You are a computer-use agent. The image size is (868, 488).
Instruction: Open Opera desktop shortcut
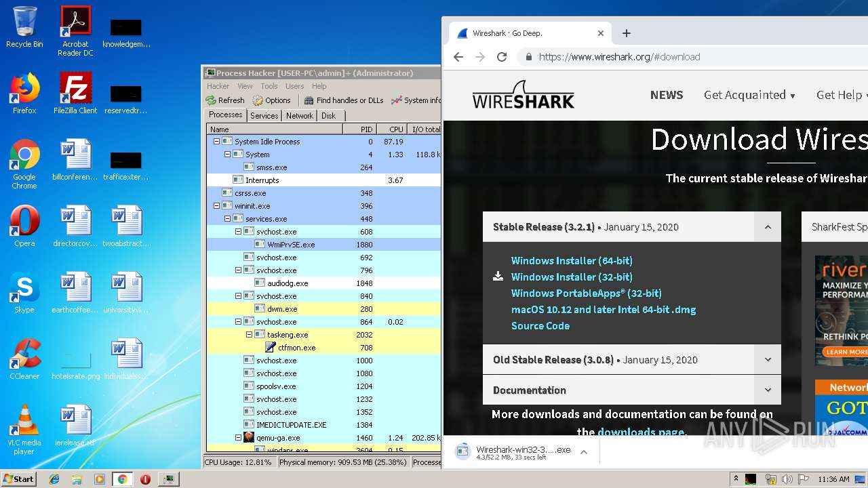click(24, 226)
